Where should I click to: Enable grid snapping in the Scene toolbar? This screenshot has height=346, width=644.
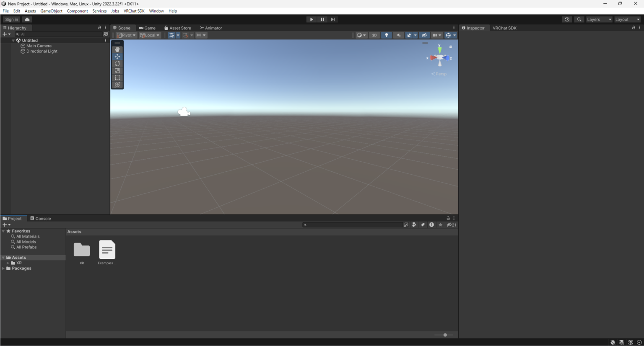click(186, 35)
